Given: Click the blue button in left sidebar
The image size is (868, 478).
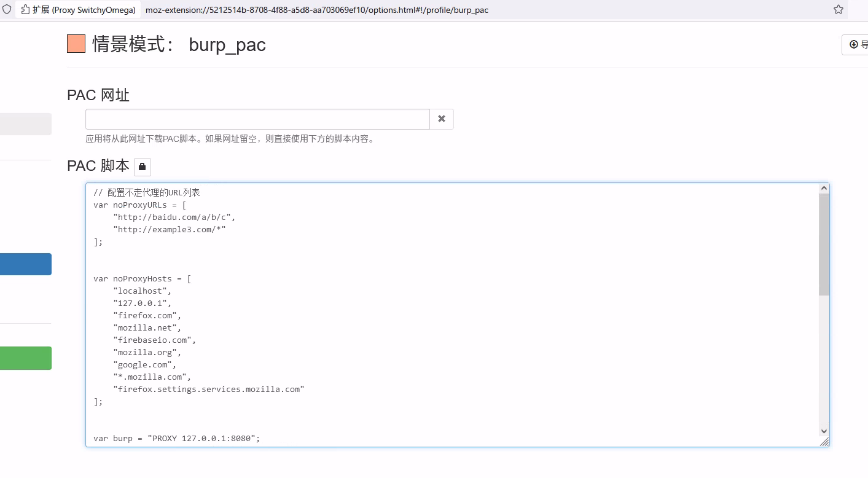Looking at the screenshot, I should coord(26,264).
